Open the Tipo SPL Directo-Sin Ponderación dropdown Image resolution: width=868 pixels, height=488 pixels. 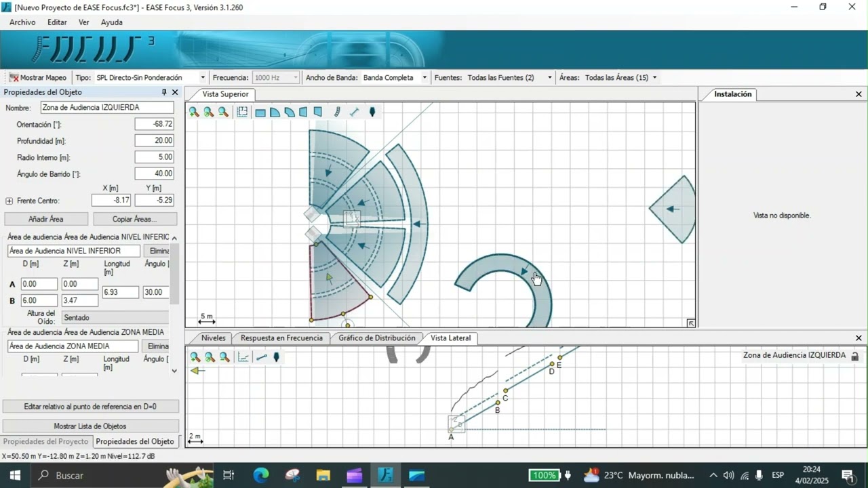pos(202,78)
